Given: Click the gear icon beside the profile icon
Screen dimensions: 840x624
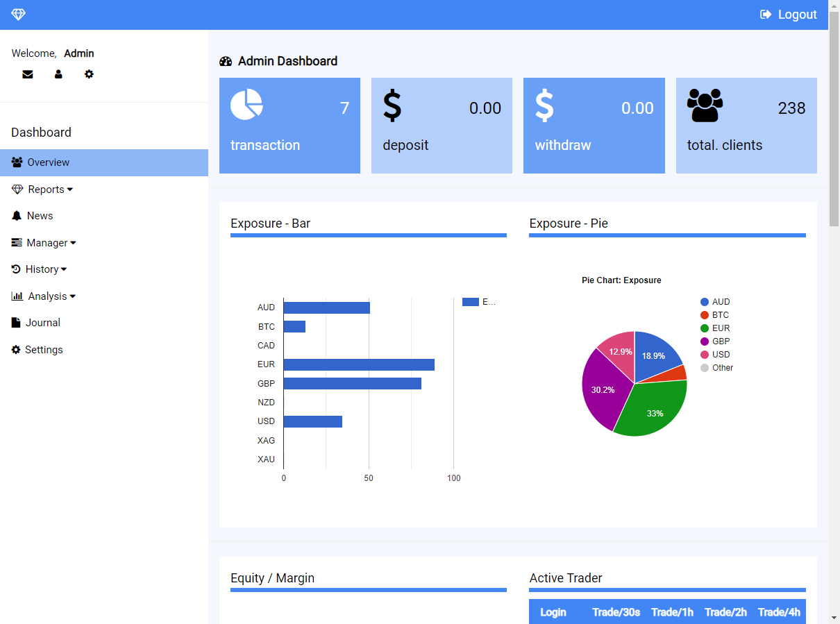Looking at the screenshot, I should pyautogui.click(x=89, y=74).
